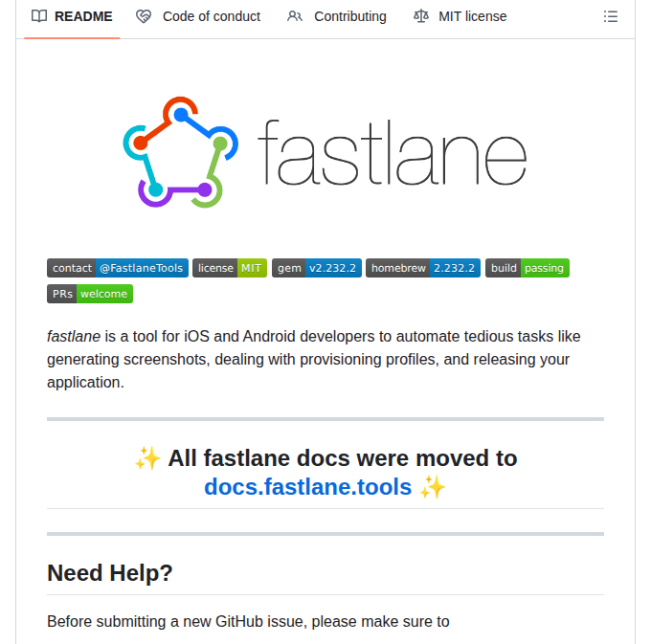This screenshot has width=651, height=644.
Task: Click the fastlane logo image
Action: click(325, 152)
